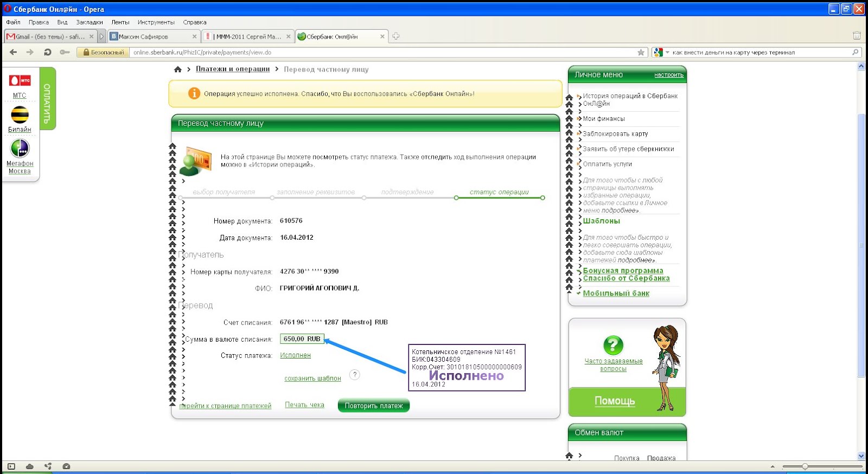Close the Сбербанк Онл@йн tab
Viewport: 868px width, 474px height.
[382, 36]
